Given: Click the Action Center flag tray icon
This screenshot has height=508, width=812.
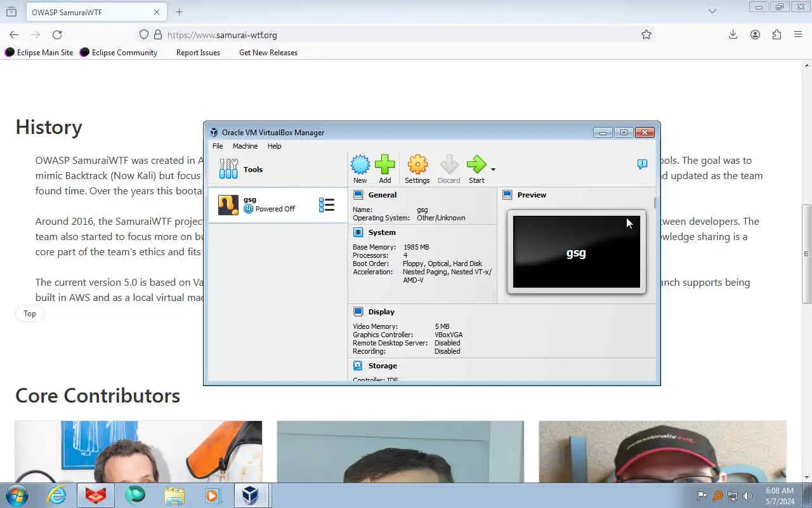Looking at the screenshot, I should (x=702, y=496).
